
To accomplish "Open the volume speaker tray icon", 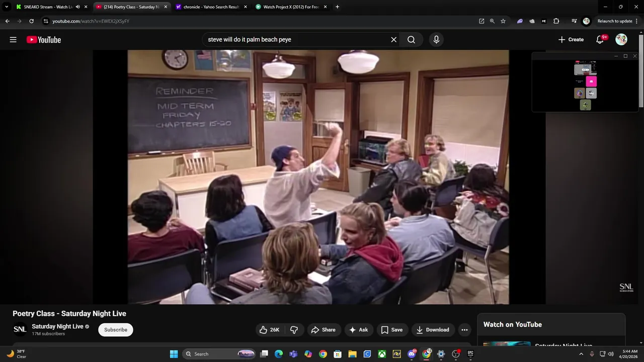I will pos(611,354).
